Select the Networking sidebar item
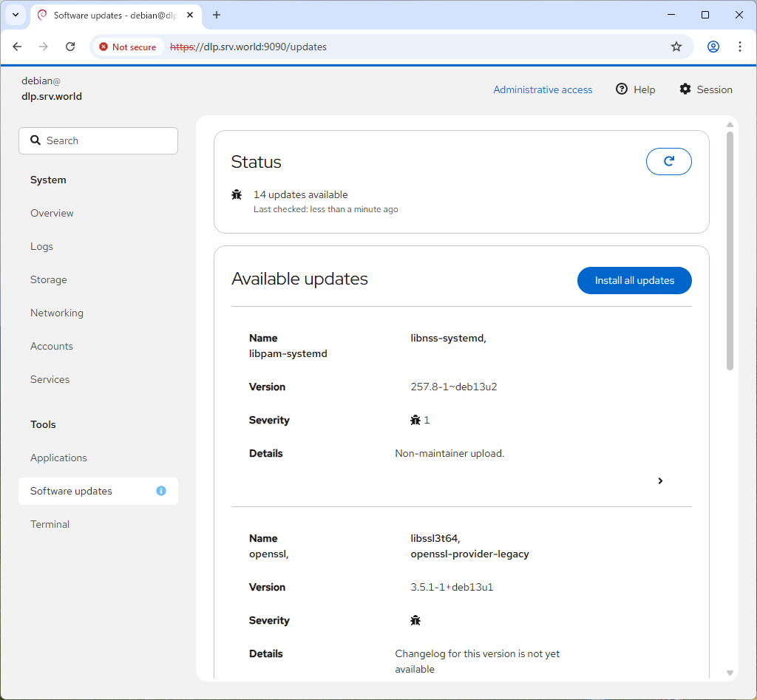The width and height of the screenshot is (757, 700). 57,313
